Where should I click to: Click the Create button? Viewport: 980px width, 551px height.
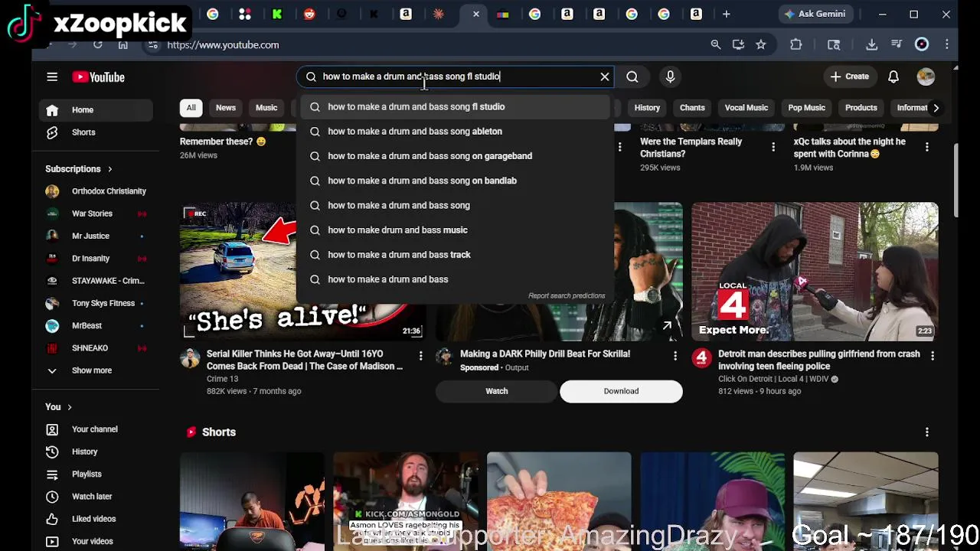click(850, 77)
